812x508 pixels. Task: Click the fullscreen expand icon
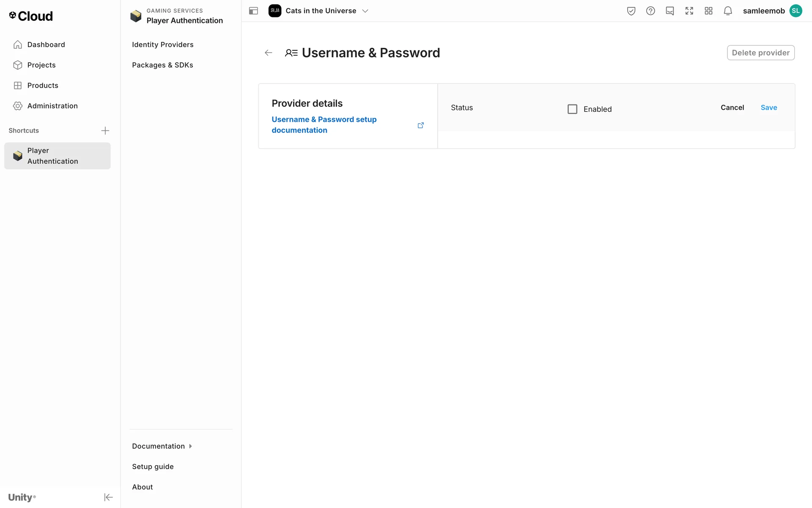(689, 11)
